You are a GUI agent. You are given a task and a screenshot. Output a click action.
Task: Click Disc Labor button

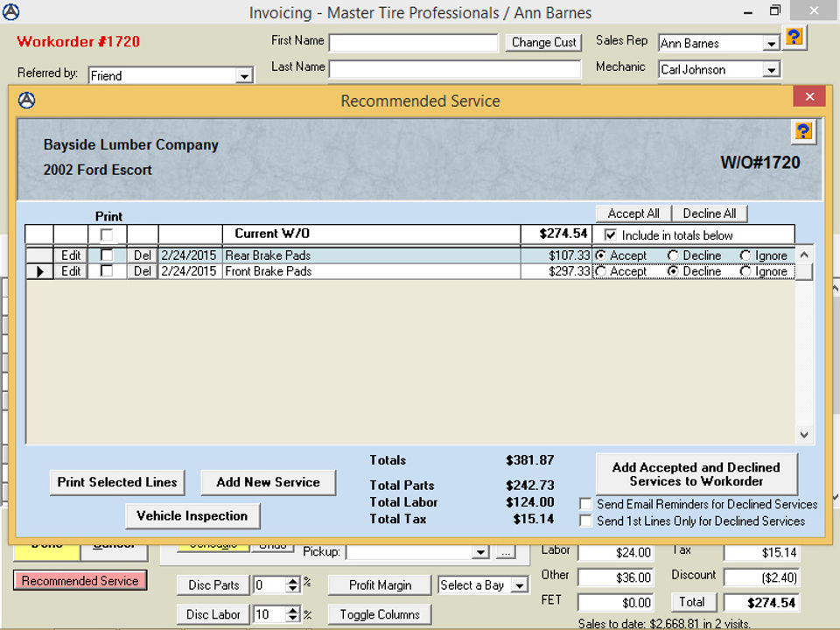(213, 614)
